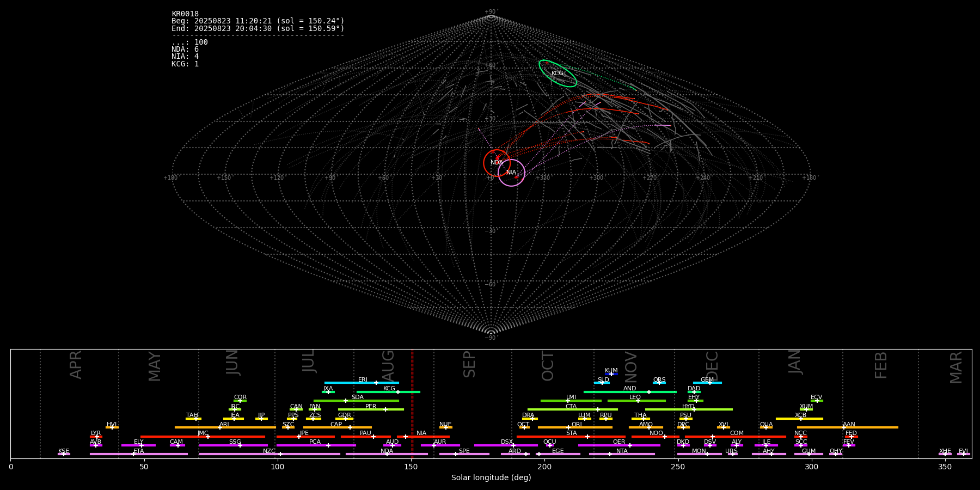Click the -90 declination label below sky map
The height and width of the screenshot is (490, 980).
click(x=491, y=338)
